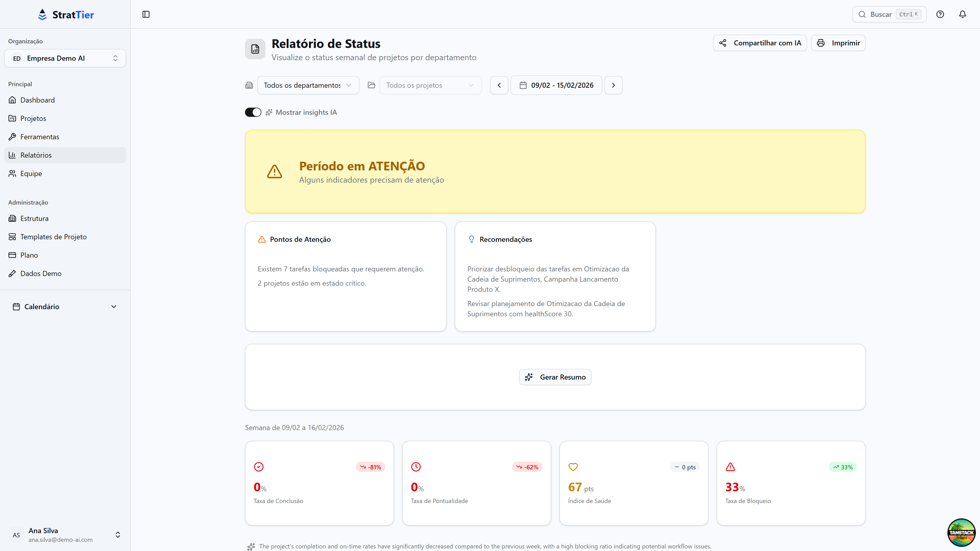Disable the Mostrar insights IA toggle
980x551 pixels.
point(253,112)
